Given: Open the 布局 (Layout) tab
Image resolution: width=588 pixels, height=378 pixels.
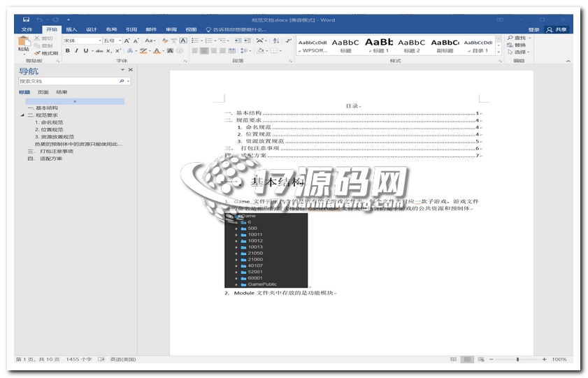Looking at the screenshot, I should click(111, 29).
